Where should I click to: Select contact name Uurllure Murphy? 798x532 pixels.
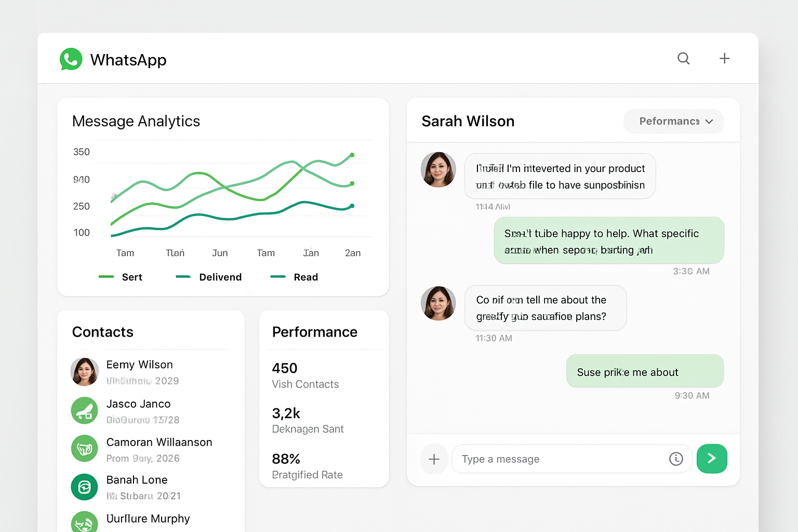pos(148,518)
